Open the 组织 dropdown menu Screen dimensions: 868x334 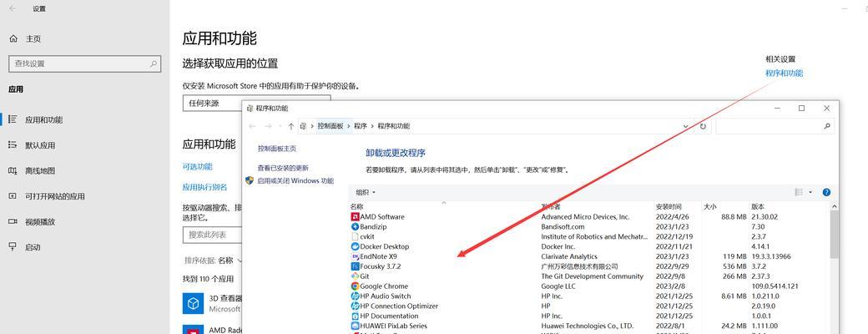(366, 192)
